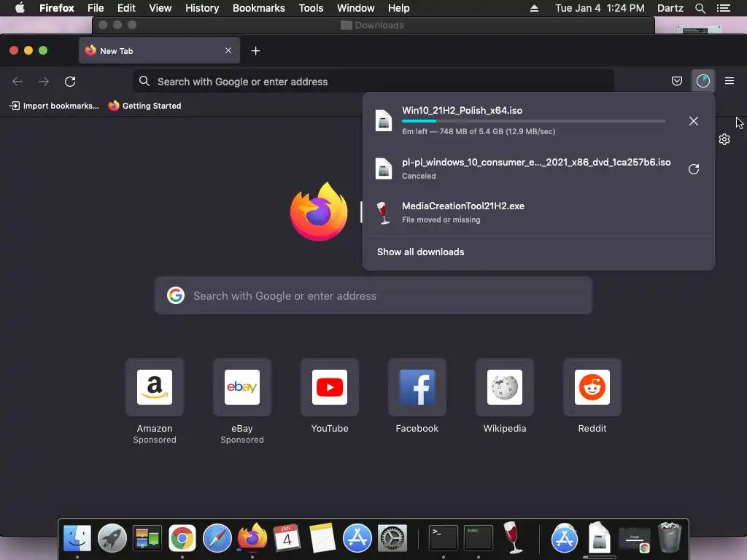Retry the canceled pl-pl_windows_10 ISO download

click(694, 169)
